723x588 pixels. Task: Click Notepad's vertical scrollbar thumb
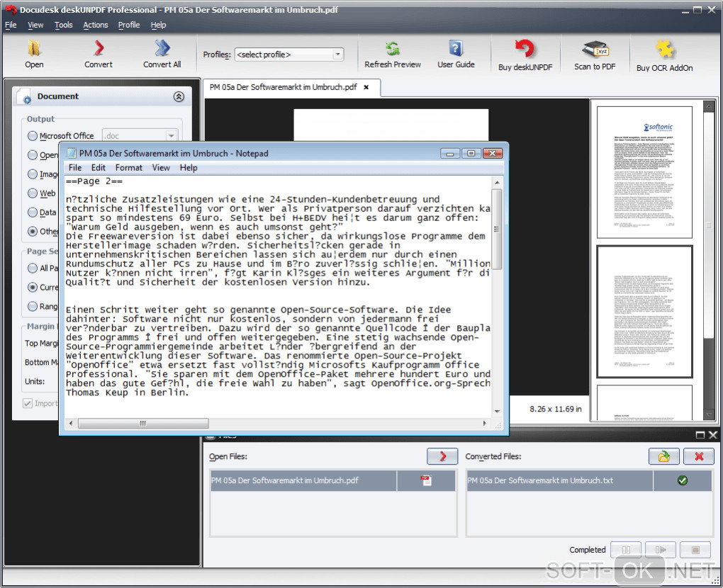tap(497, 229)
